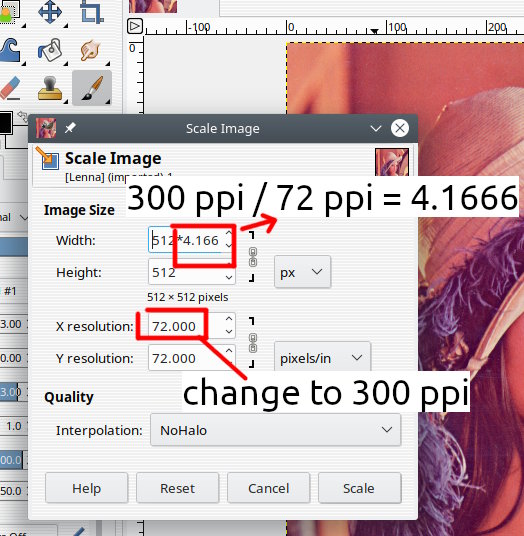Click the black foreground color swatch
The height and width of the screenshot is (536, 524).
click(x=5, y=122)
